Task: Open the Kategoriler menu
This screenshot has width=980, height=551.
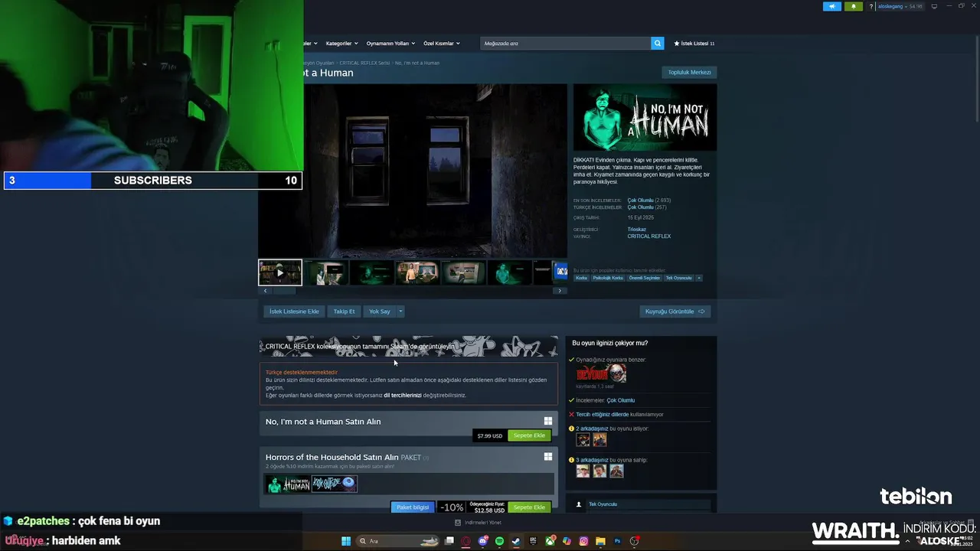Action: point(341,44)
